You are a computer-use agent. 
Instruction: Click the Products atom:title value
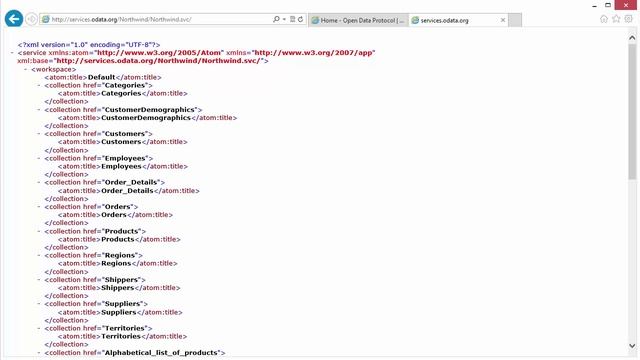click(x=118, y=239)
